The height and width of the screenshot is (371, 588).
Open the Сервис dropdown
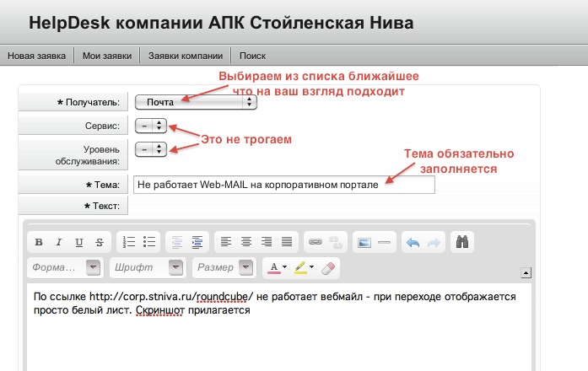(153, 125)
